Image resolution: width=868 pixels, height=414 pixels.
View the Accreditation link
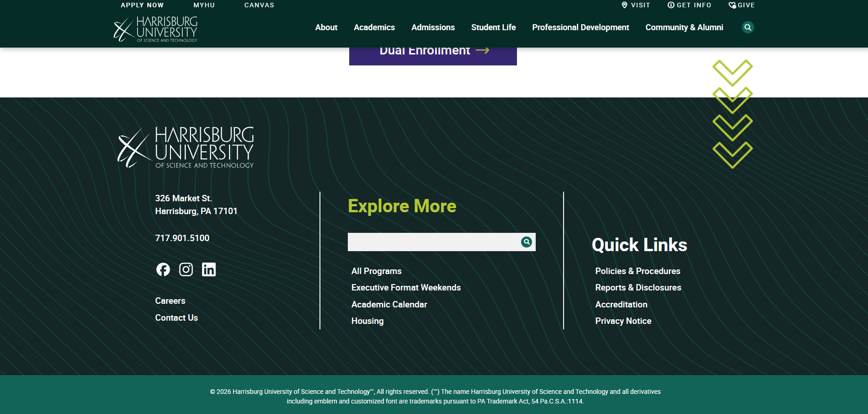click(621, 305)
